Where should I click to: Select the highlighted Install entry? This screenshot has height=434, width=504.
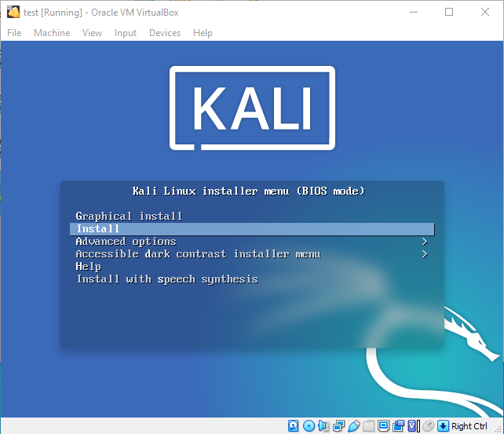point(252,229)
